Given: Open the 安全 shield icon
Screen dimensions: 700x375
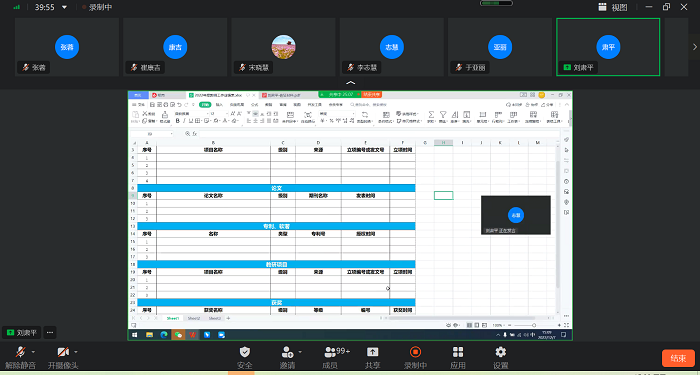Looking at the screenshot, I should click(x=245, y=352).
